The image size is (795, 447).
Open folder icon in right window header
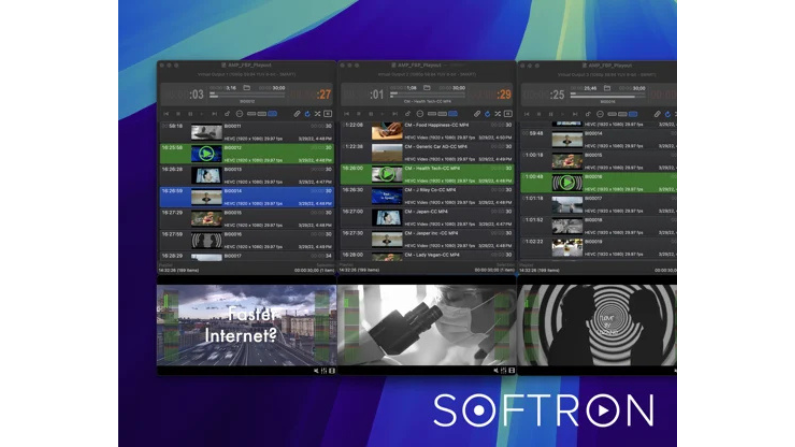pos(607,88)
